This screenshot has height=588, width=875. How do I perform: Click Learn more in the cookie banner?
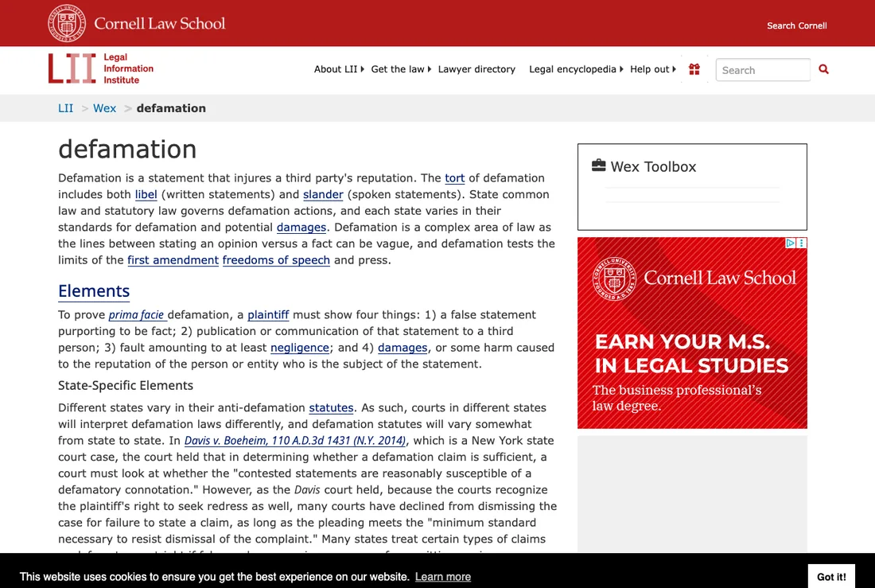click(443, 577)
